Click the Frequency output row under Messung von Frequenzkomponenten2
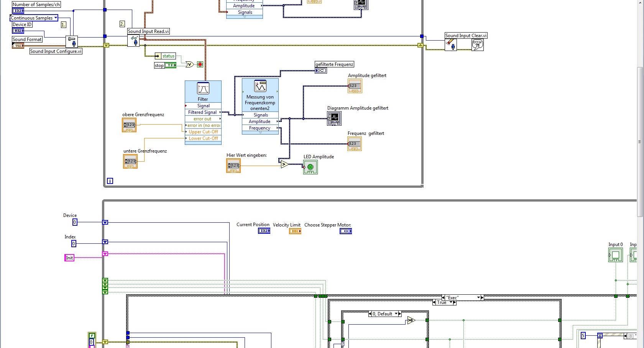Viewport: 644px width, 348px height. pyautogui.click(x=260, y=128)
